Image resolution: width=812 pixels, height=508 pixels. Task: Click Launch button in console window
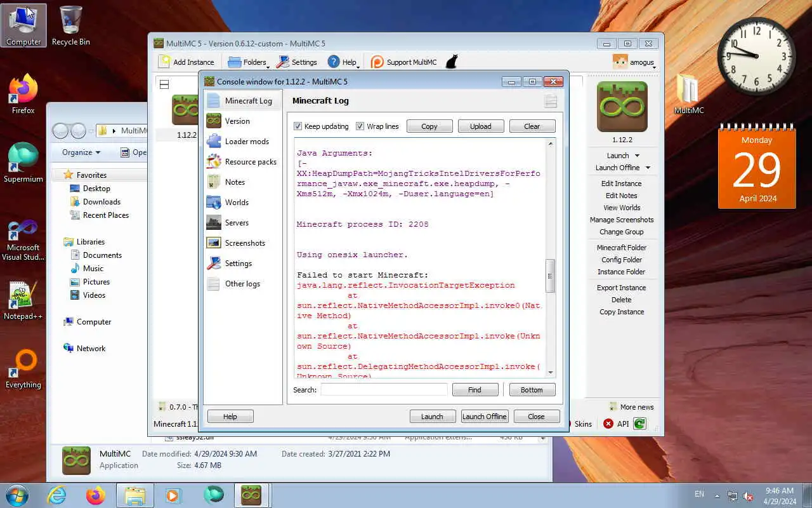click(x=432, y=417)
